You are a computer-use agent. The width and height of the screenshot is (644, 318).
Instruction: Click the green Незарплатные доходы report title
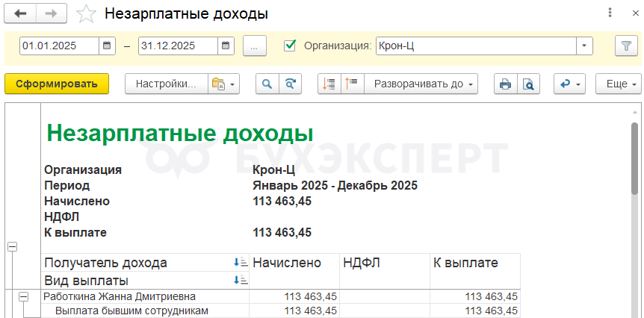(x=180, y=133)
